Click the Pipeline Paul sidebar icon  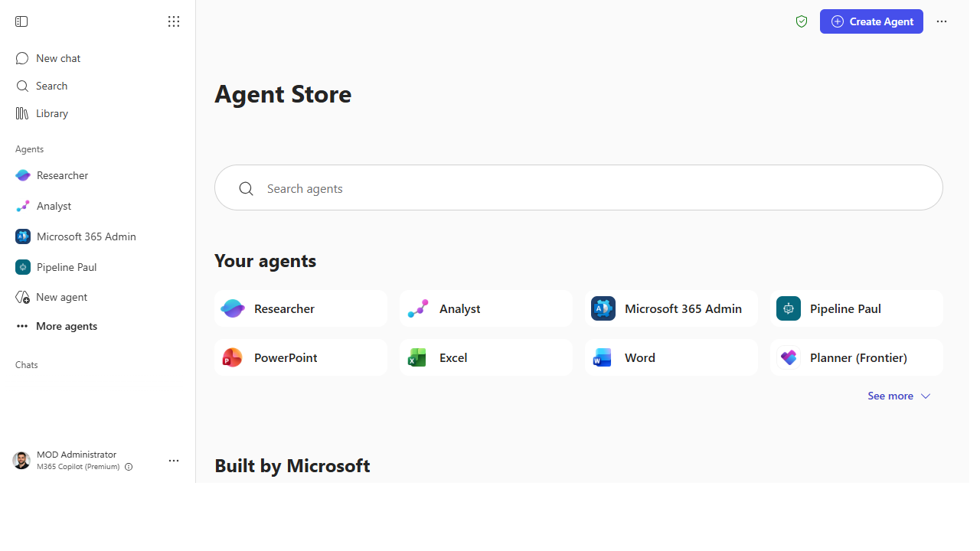pos(23,267)
